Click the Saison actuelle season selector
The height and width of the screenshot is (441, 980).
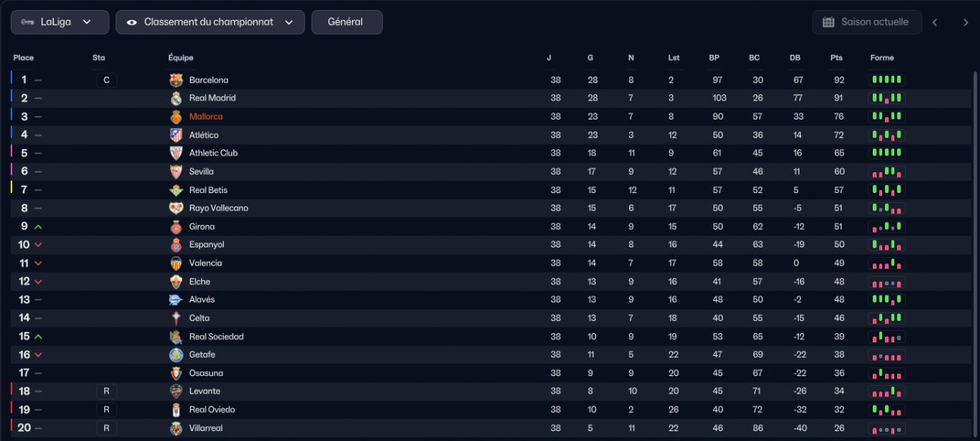point(865,22)
